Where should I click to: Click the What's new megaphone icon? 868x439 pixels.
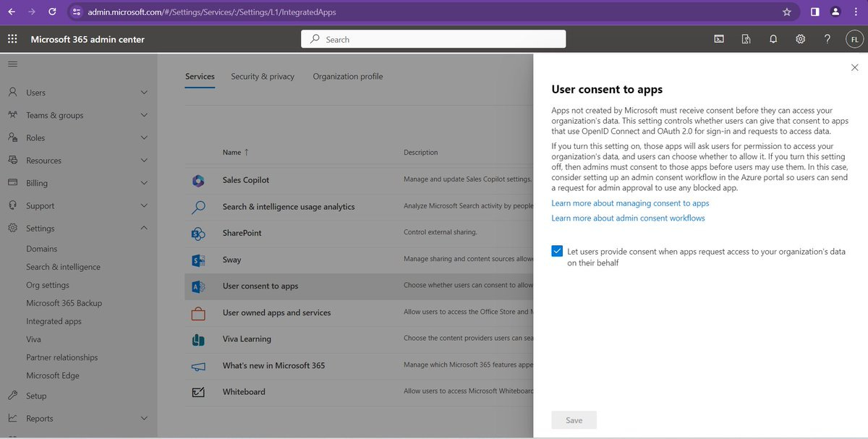(x=197, y=366)
